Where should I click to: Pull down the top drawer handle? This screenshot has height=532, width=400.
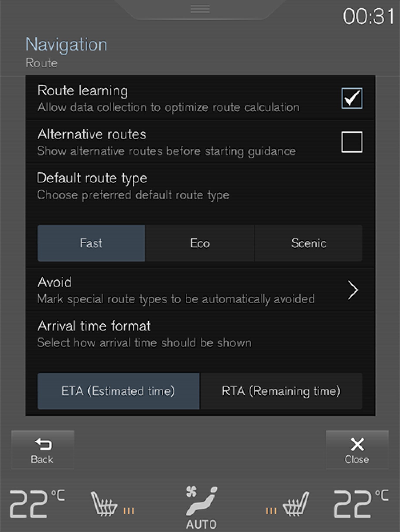point(200,9)
